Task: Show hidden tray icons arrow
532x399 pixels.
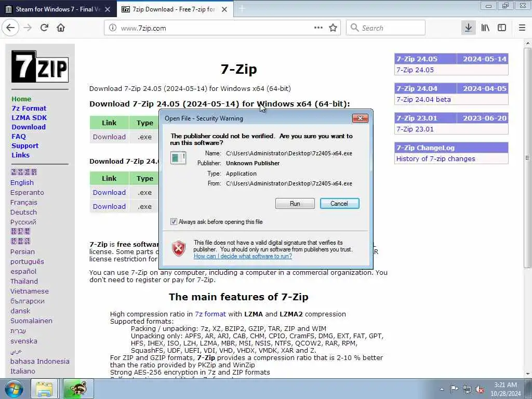Action: tap(442, 389)
